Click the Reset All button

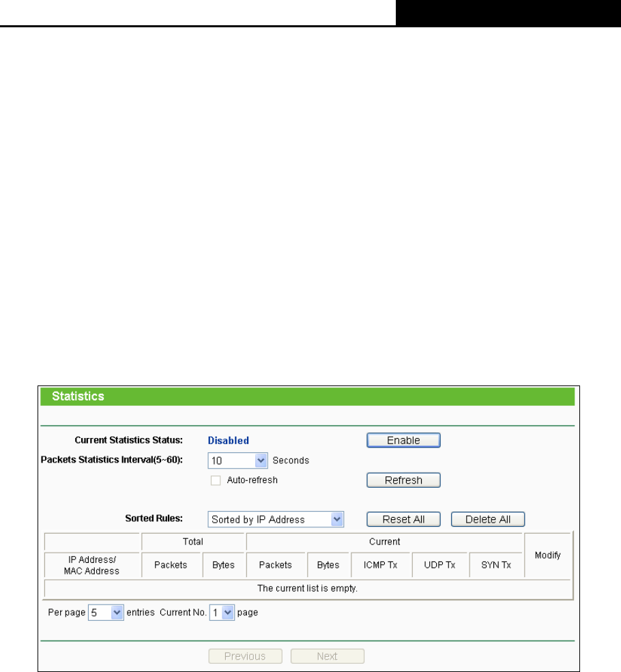pos(403,519)
